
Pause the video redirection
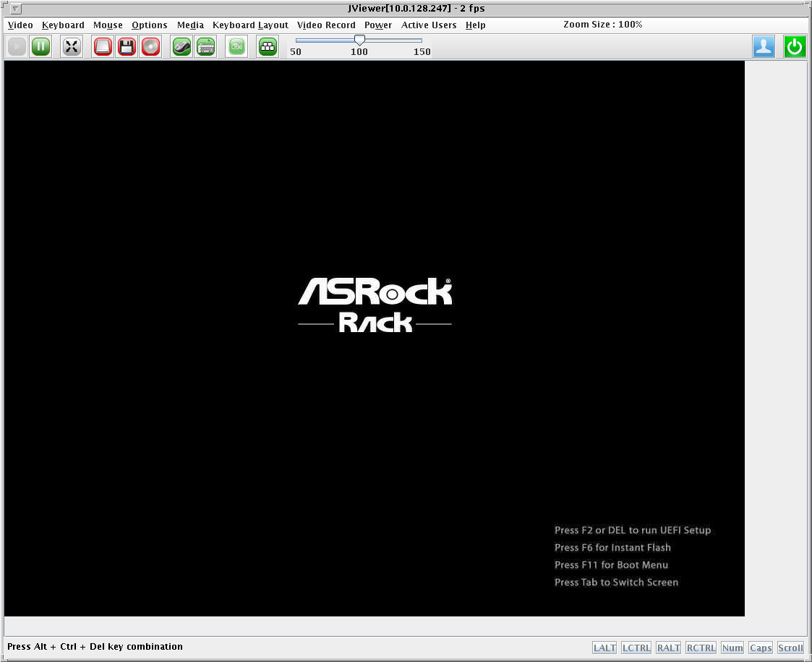click(x=40, y=47)
